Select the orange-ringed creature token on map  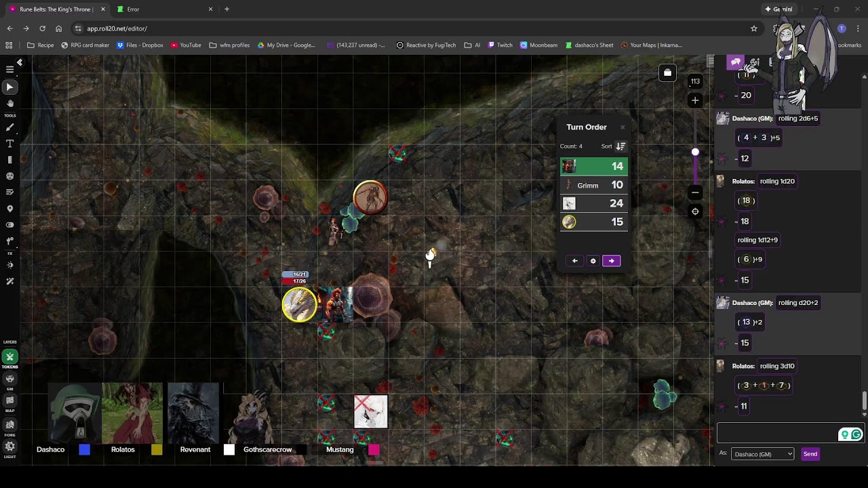(x=370, y=197)
